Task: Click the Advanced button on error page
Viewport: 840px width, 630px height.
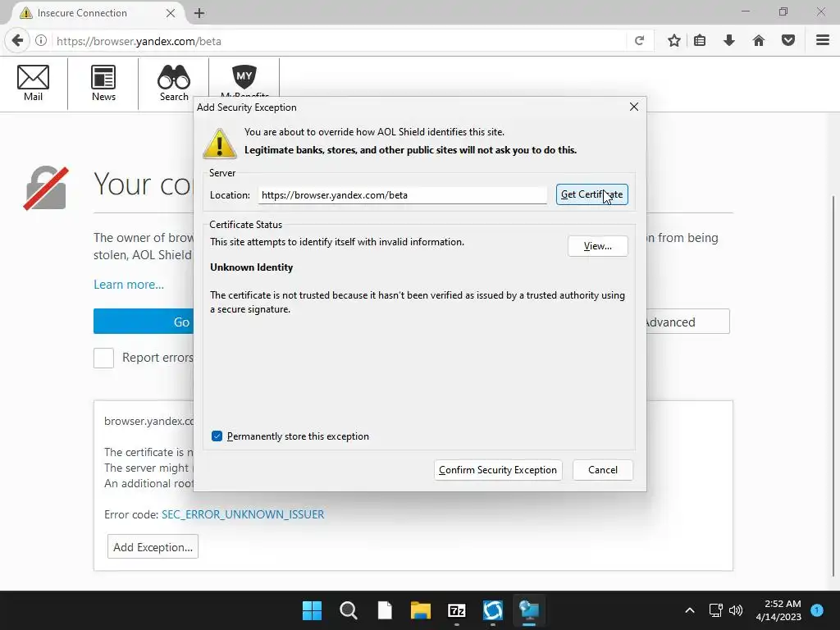Action: pyautogui.click(x=688, y=322)
